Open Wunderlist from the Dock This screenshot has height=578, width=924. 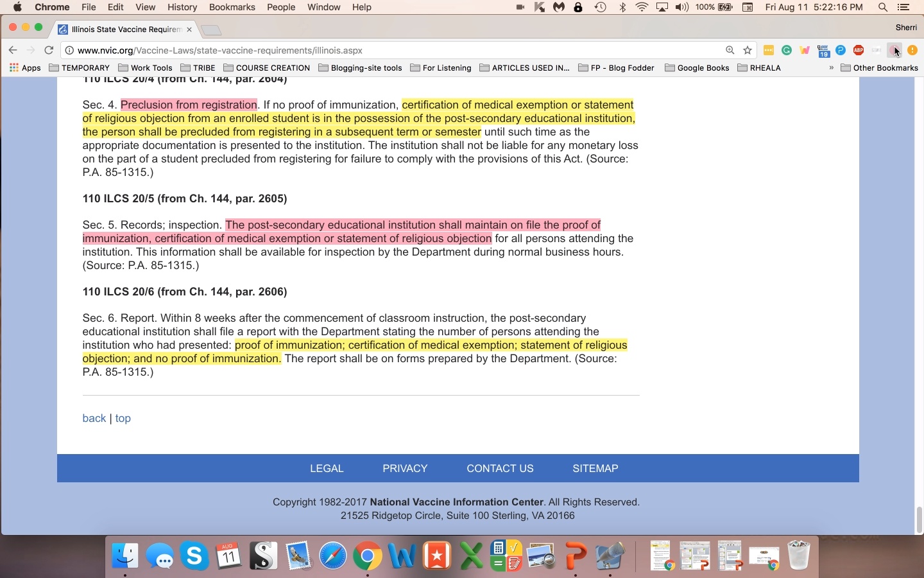tap(437, 556)
